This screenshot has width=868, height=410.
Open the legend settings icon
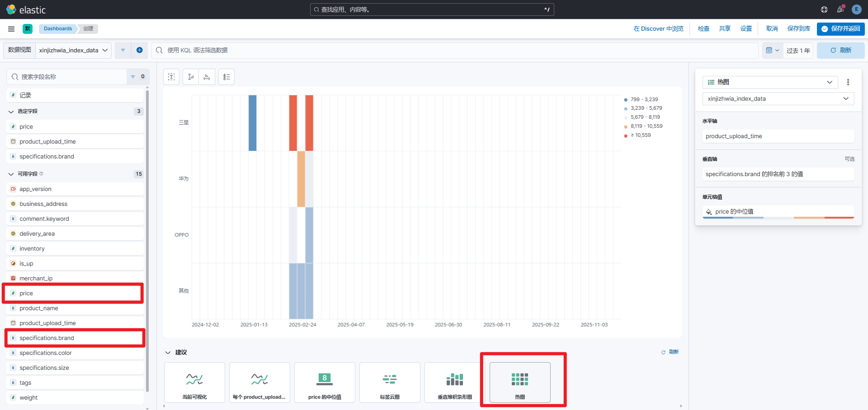click(226, 77)
